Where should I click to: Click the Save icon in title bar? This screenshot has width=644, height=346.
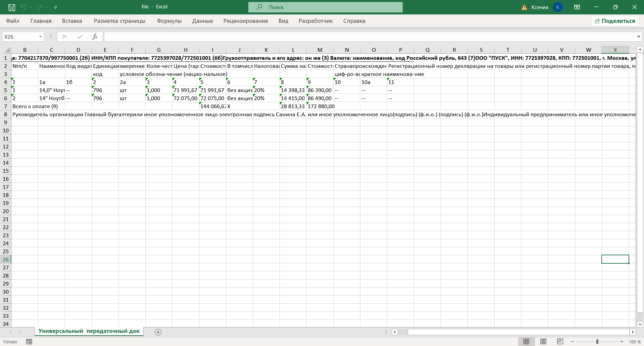(x=11, y=7)
